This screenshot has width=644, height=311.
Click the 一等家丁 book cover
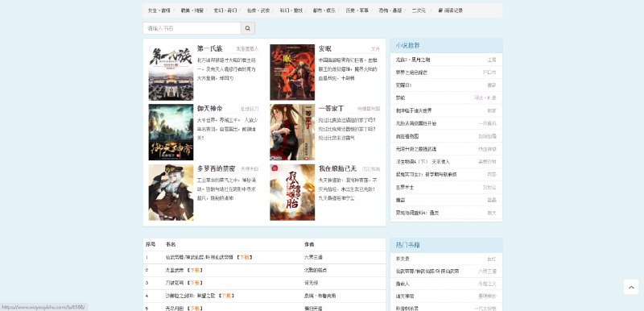click(292, 132)
